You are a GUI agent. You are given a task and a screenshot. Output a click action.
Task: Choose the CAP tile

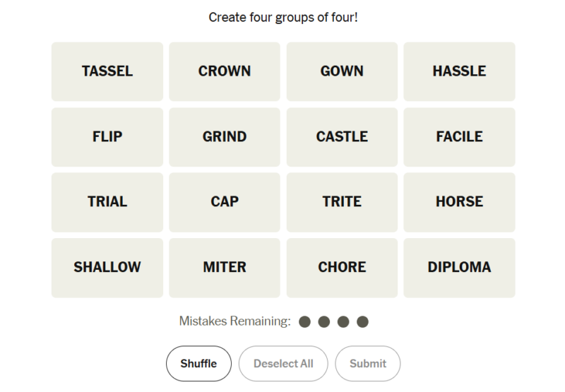(225, 202)
